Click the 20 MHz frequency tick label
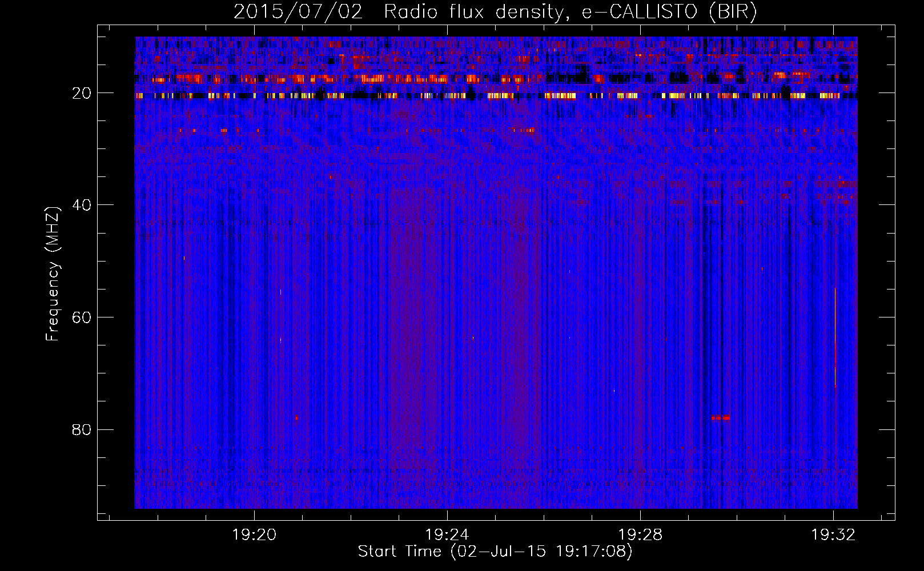Image resolution: width=924 pixels, height=571 pixels. point(82,93)
